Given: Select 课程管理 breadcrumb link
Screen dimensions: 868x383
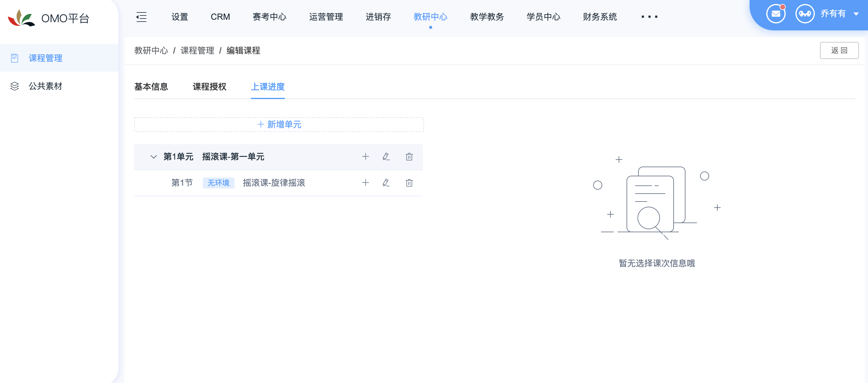Looking at the screenshot, I should [x=198, y=51].
